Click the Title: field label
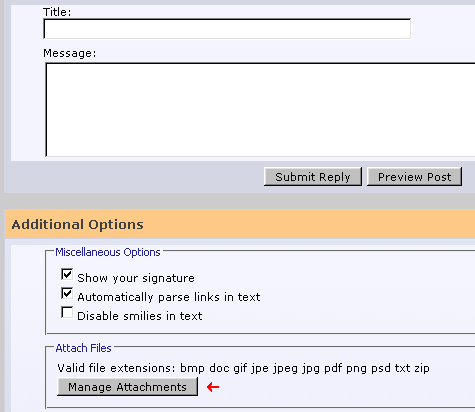This screenshot has height=412, width=475. [x=57, y=12]
